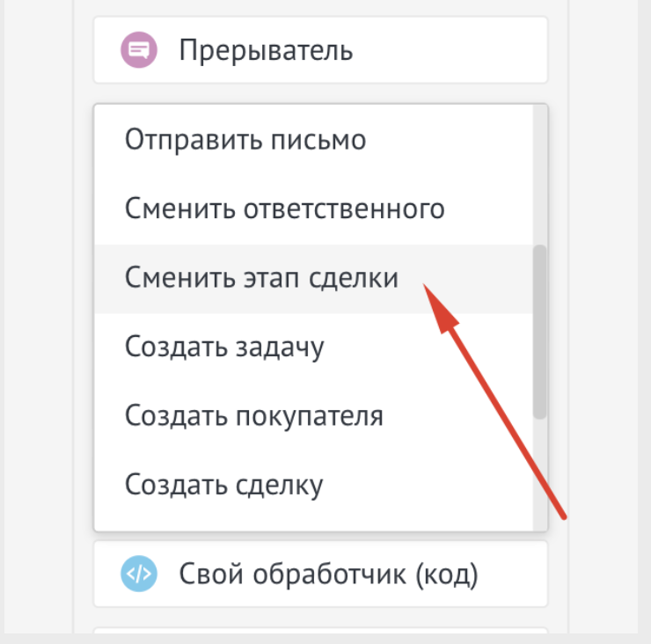Click the word "письмо" in the first option

click(x=319, y=140)
